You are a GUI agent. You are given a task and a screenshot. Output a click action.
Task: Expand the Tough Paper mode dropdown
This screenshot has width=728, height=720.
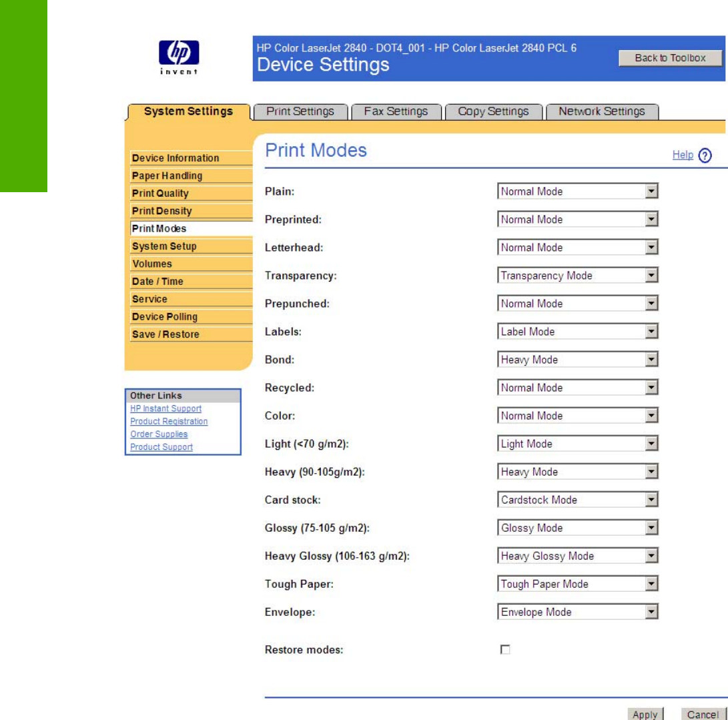[x=578, y=584]
